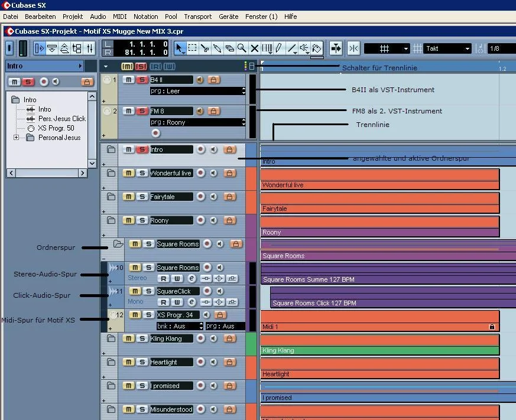
Task: Click the record enable button on Fairytale
Action: click(x=200, y=197)
